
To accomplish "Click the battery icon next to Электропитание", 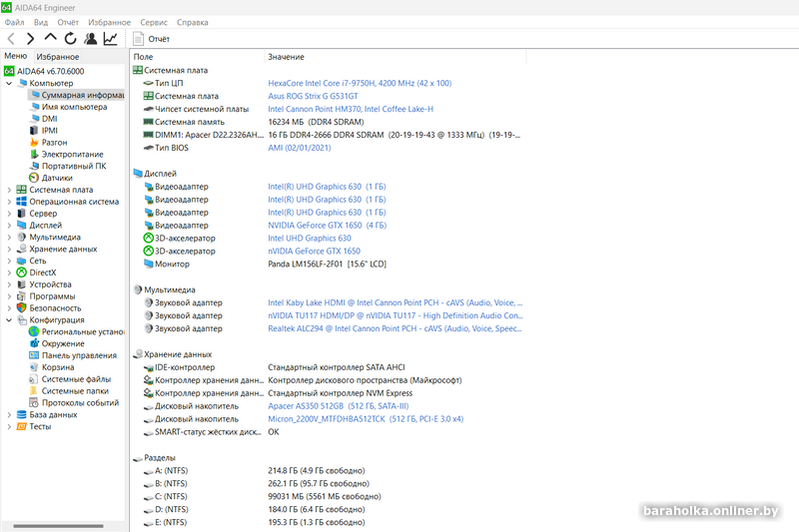I will 34,154.
